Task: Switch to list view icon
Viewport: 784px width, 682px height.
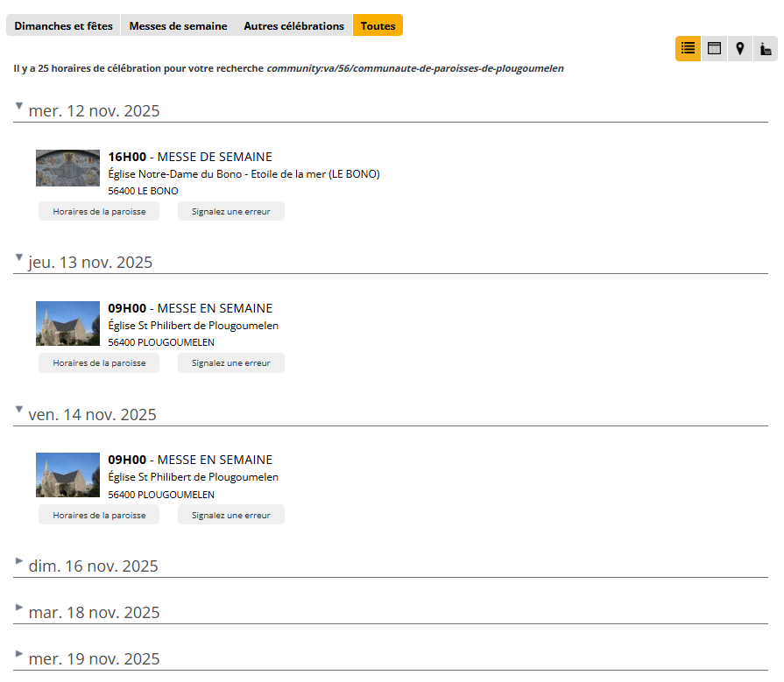Action: click(x=688, y=49)
